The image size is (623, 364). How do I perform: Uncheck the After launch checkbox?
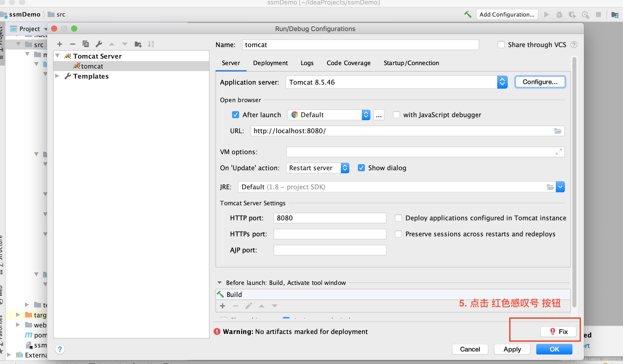coord(235,115)
